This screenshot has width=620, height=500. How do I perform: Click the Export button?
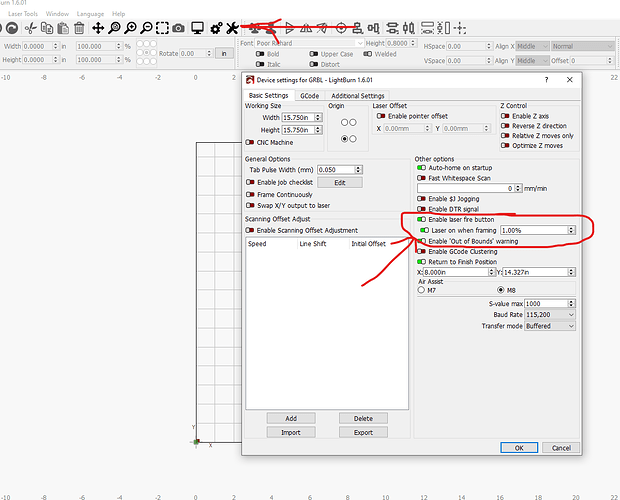click(363, 432)
